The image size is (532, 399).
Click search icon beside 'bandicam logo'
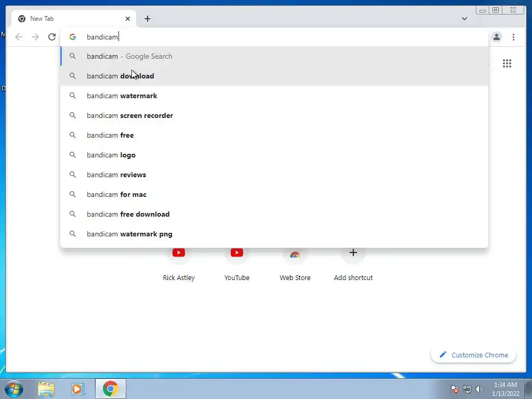(73, 155)
